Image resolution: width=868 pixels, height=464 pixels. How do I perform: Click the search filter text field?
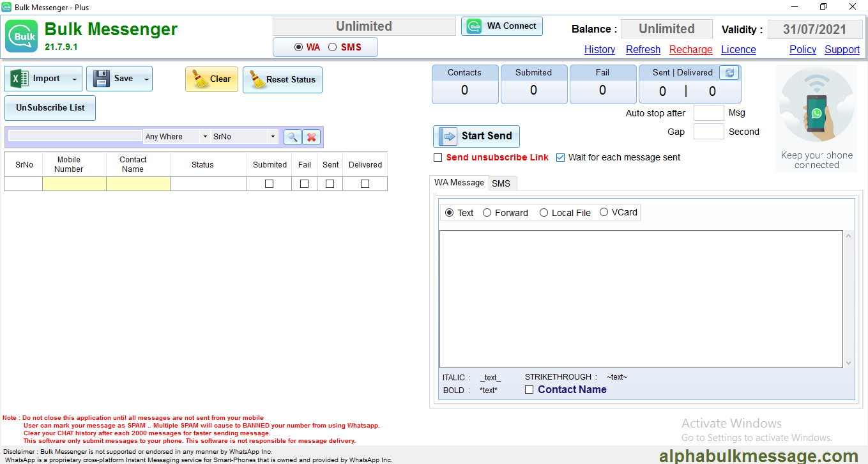pos(75,136)
